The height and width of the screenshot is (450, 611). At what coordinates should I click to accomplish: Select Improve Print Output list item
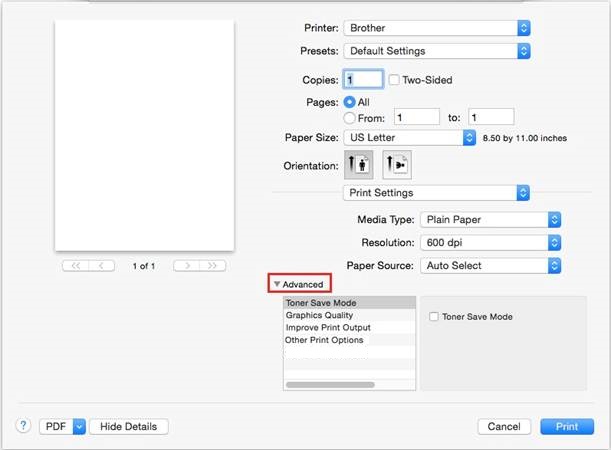coord(350,328)
